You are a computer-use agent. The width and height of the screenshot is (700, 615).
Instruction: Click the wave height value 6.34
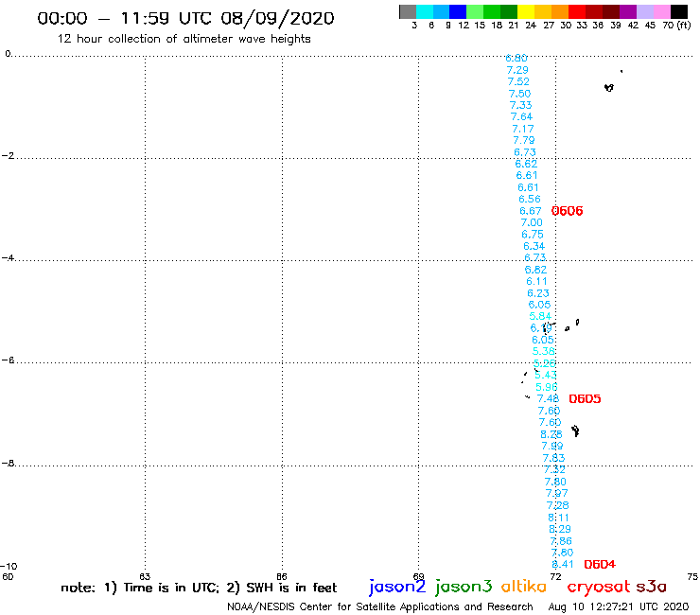[x=534, y=247]
